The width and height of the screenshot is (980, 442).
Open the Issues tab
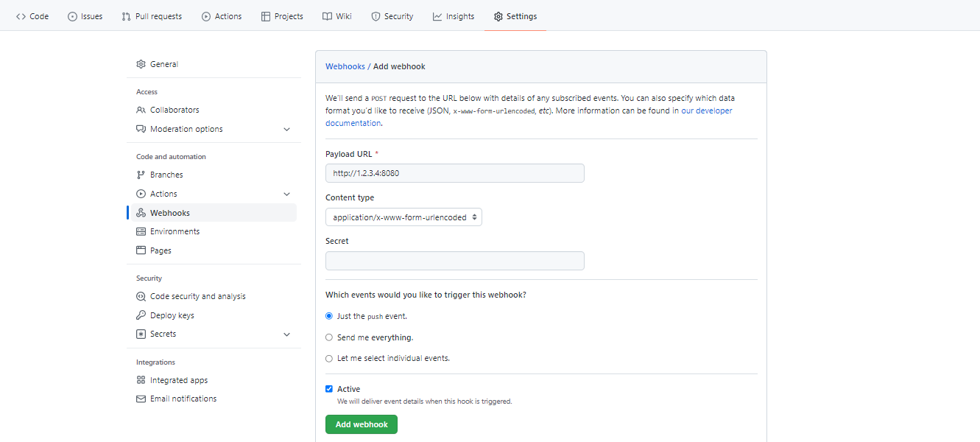pyautogui.click(x=85, y=16)
